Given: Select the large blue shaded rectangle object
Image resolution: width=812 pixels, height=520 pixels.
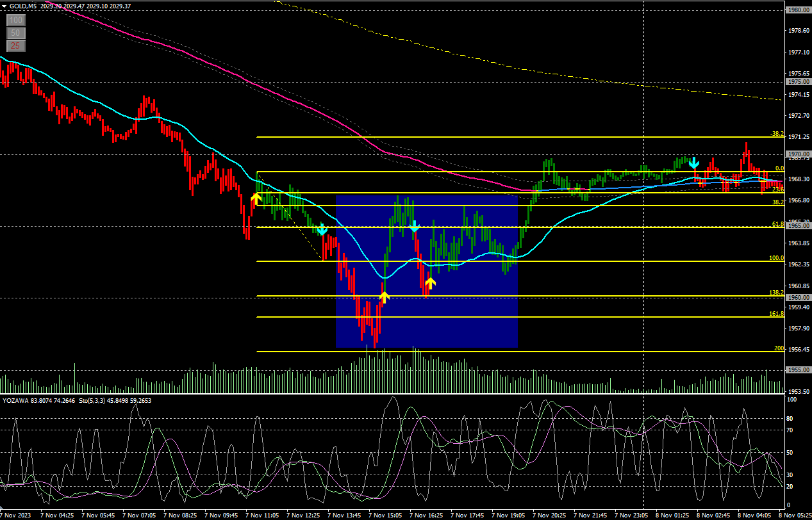Looking at the screenshot, I should 426,271.
